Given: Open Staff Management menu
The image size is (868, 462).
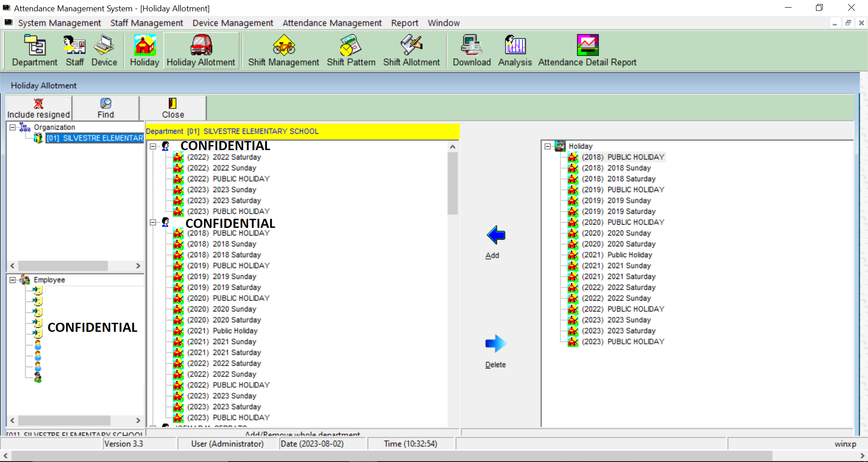Looking at the screenshot, I should tap(146, 23).
